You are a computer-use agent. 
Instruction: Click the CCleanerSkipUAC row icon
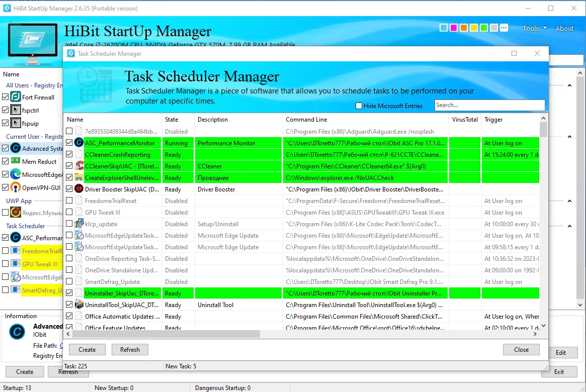tap(79, 166)
